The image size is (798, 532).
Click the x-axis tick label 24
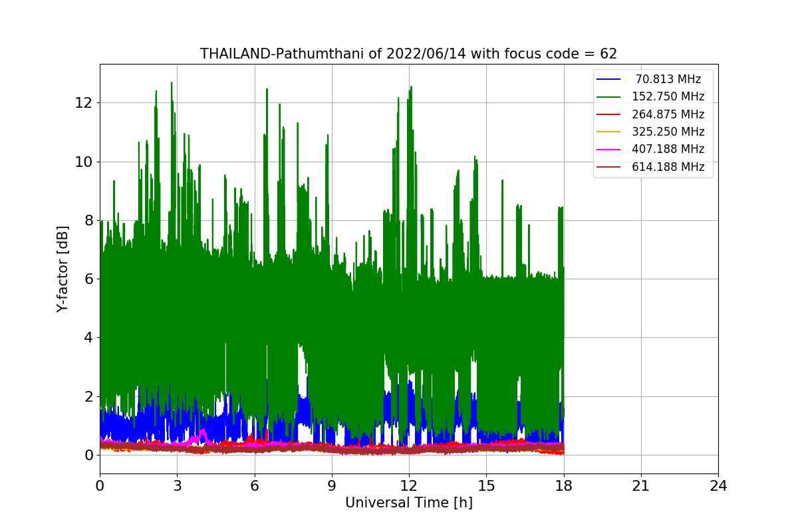[x=718, y=485]
